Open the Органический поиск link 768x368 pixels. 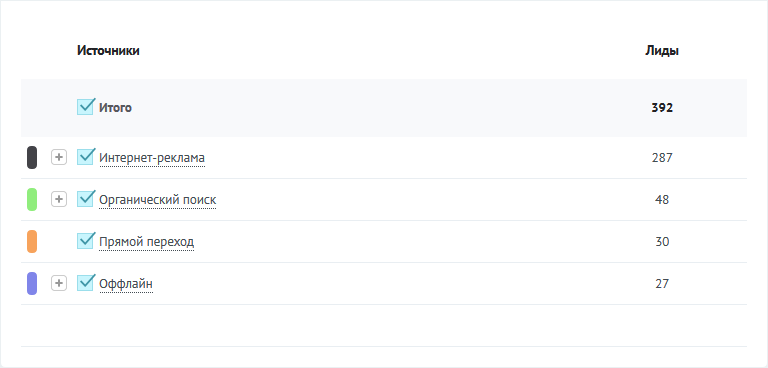[x=157, y=200]
